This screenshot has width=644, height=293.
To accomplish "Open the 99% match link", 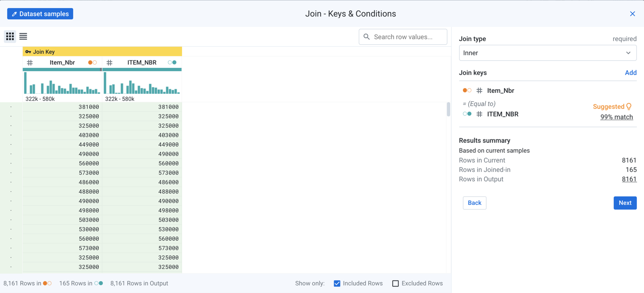I will pos(617,117).
